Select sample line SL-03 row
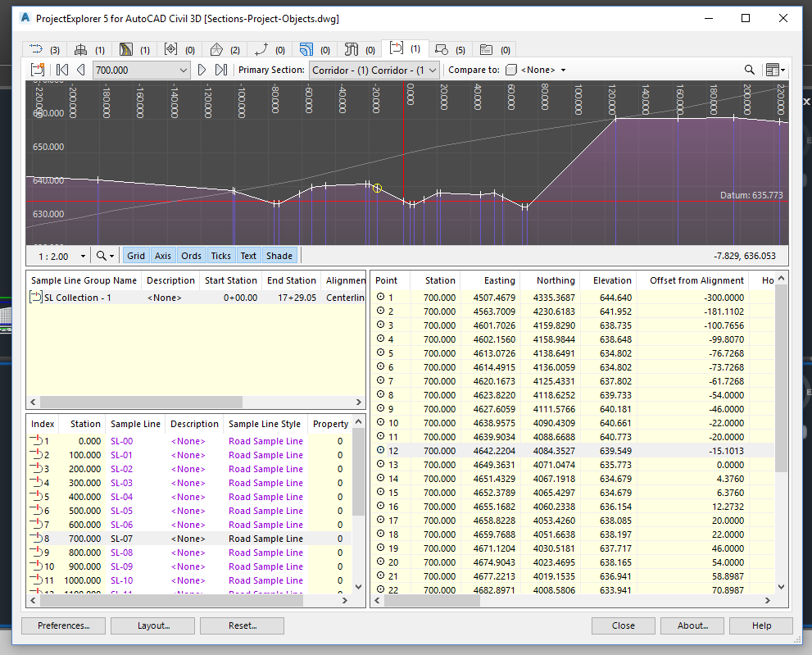This screenshot has height=655, width=812. tap(189, 483)
